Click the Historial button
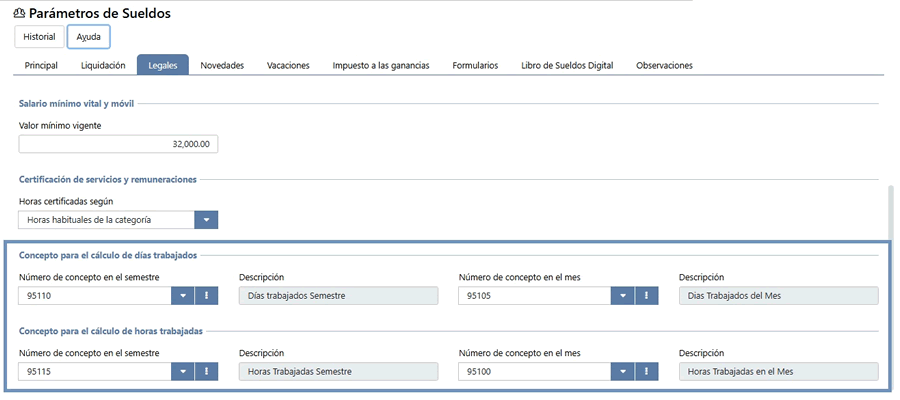This screenshot has width=900, height=400. (39, 37)
